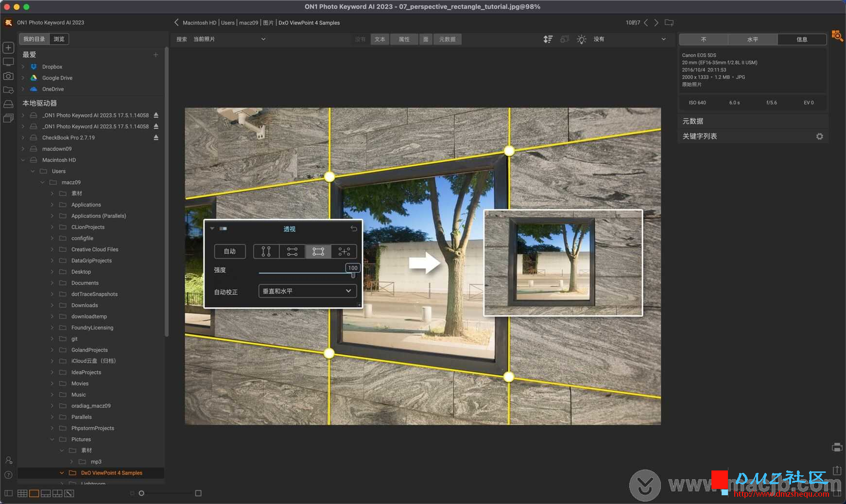Collapse the Pictures folder
The width and height of the screenshot is (846, 504).
[52, 439]
